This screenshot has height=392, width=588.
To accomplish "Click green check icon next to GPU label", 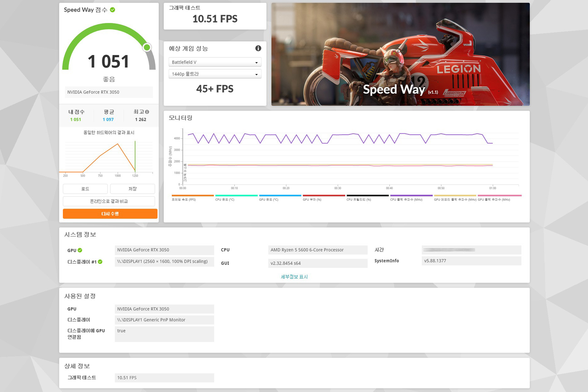I will 80,250.
